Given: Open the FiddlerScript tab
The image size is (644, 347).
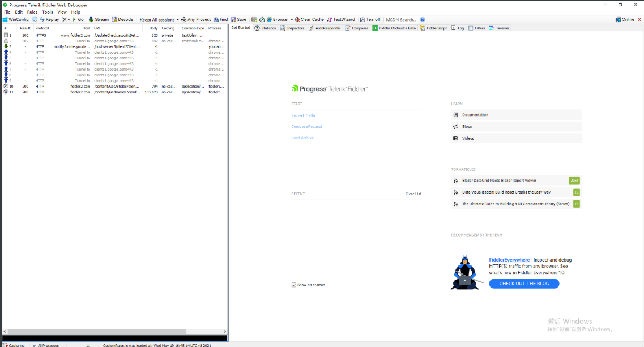Looking at the screenshot, I should tap(433, 28).
